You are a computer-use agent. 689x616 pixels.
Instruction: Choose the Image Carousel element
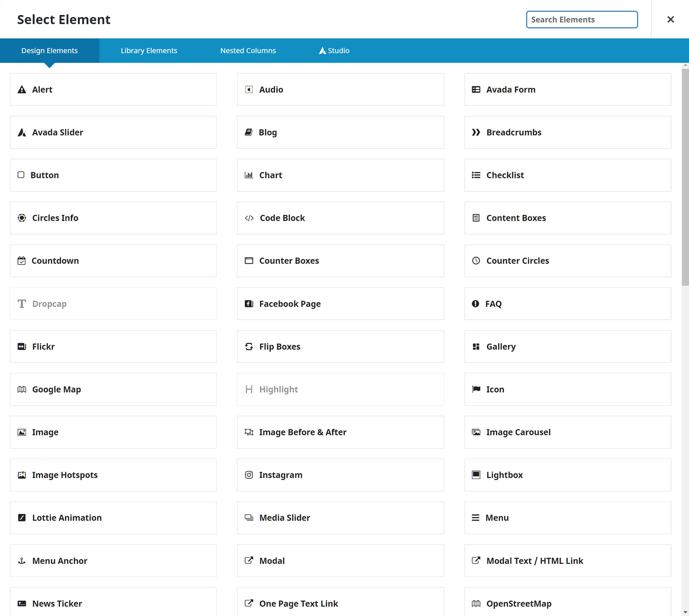[568, 433]
